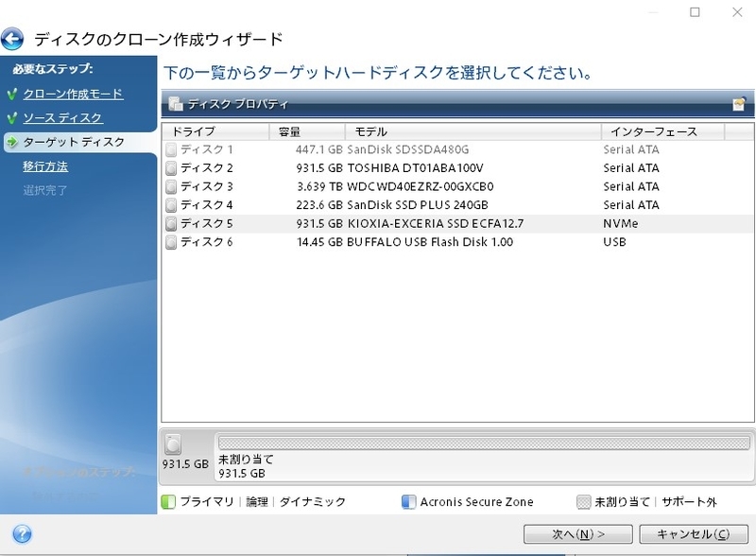The width and height of the screenshot is (756, 556).
Task: Click the checkmark beside ソース ディスク
Action: click(12, 118)
